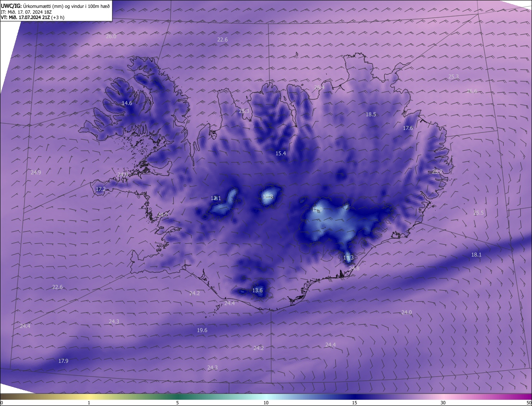Screen dimensions: 532x406
Task: Click the 26.4 value label
Action: click(x=319, y=88)
